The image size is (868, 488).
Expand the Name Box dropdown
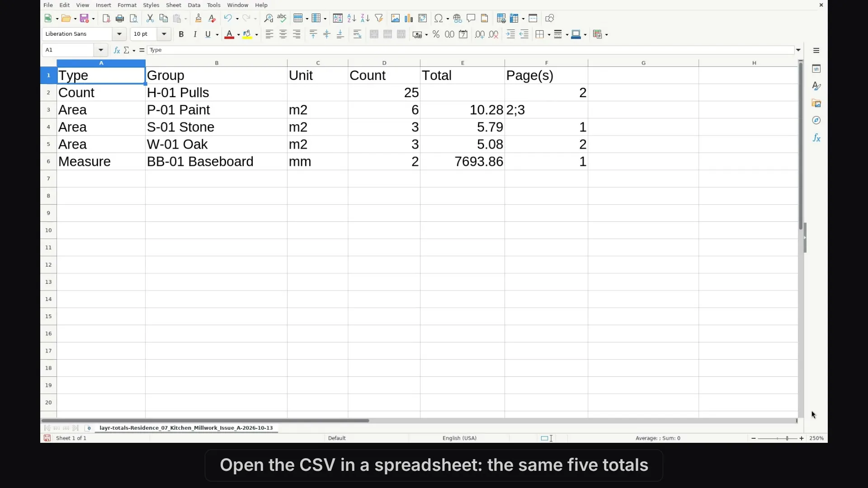click(x=101, y=50)
